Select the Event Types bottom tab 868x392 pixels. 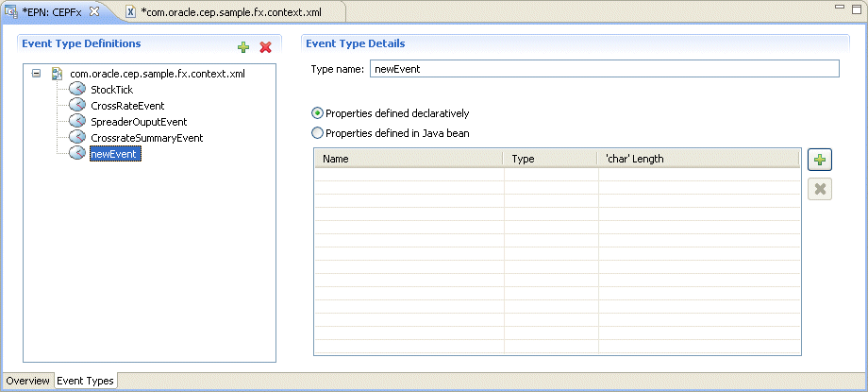[85, 381]
